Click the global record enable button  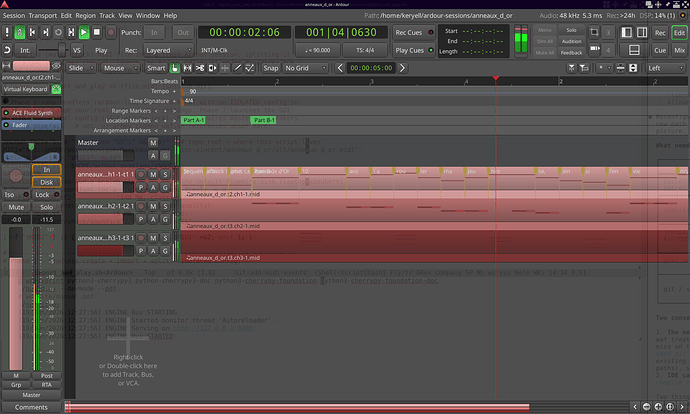click(x=111, y=32)
